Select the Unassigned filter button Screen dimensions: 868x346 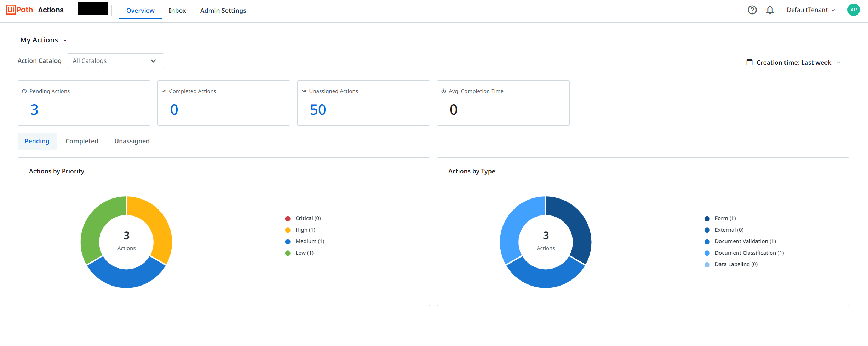pyautogui.click(x=132, y=141)
